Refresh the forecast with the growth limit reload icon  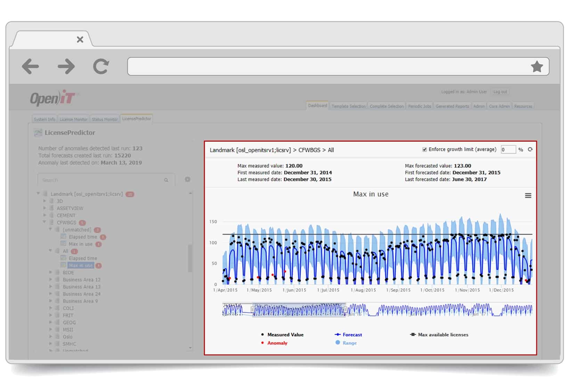(x=530, y=149)
